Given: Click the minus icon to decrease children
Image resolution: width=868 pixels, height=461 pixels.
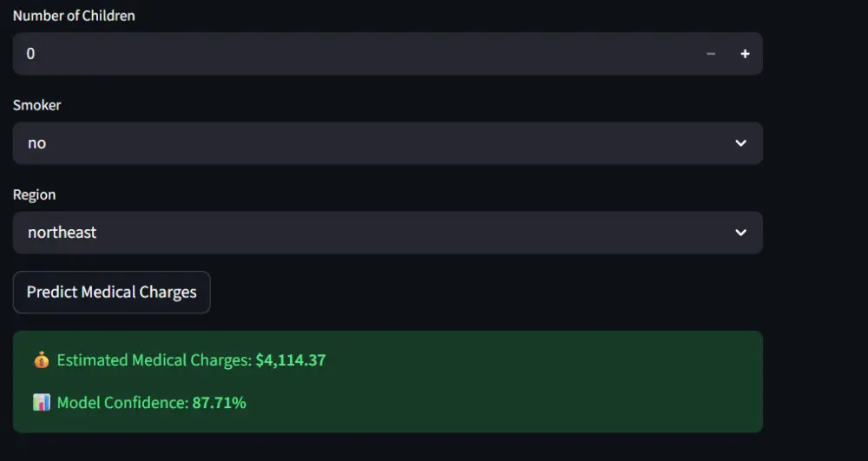Looking at the screenshot, I should (x=711, y=54).
